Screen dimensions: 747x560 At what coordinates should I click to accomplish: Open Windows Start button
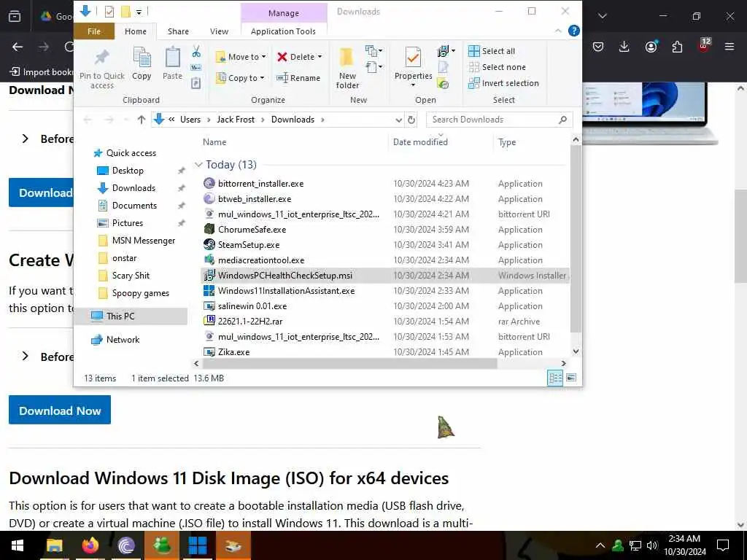point(18,545)
